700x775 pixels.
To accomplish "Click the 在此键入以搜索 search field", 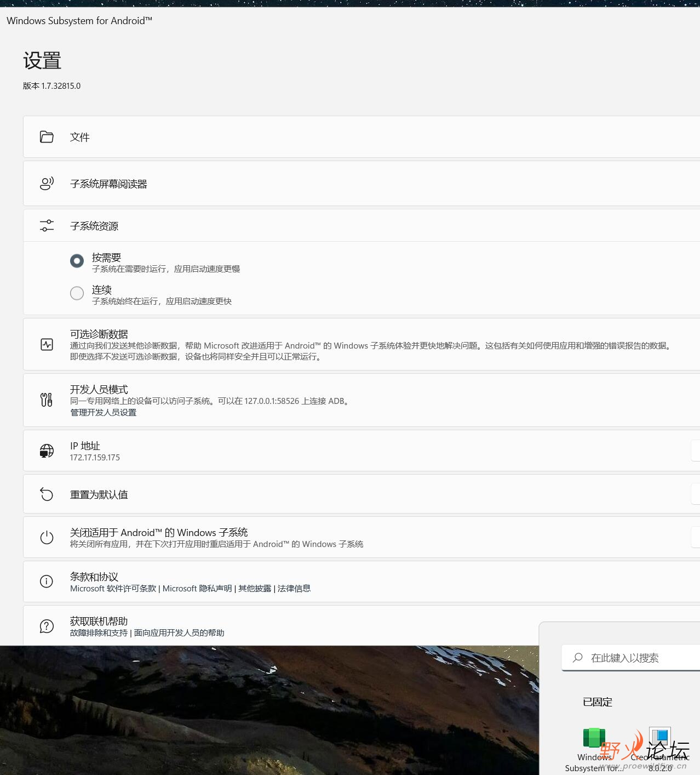I will [630, 658].
